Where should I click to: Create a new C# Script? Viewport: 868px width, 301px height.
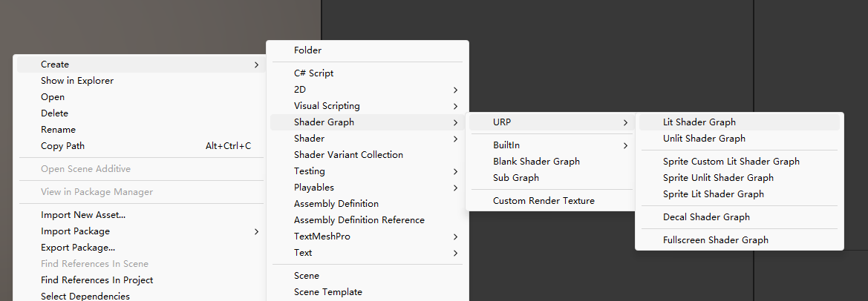[x=313, y=73]
